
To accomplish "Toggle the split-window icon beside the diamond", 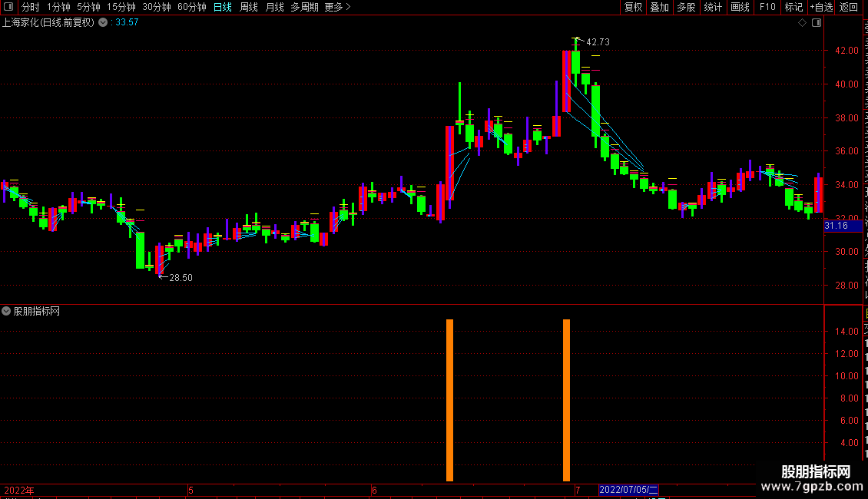I will click(817, 23).
